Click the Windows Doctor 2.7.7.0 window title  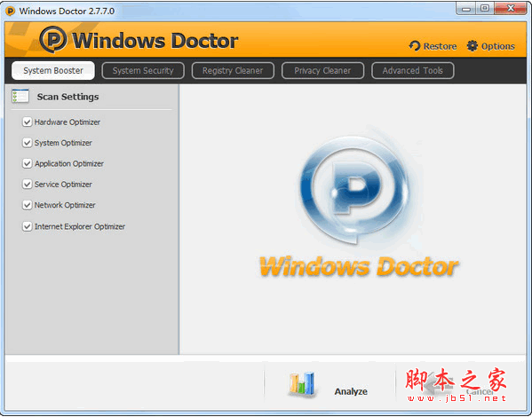pos(67,12)
